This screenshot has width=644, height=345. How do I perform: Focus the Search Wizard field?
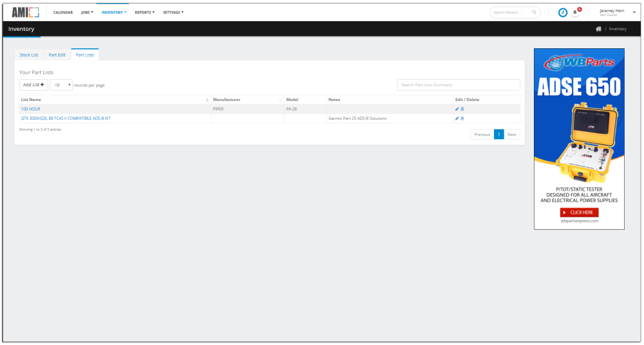(x=515, y=12)
